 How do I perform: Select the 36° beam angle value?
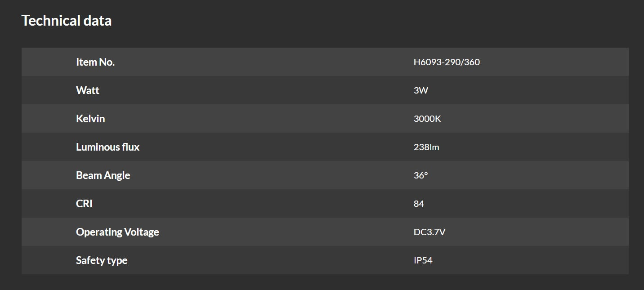420,175
